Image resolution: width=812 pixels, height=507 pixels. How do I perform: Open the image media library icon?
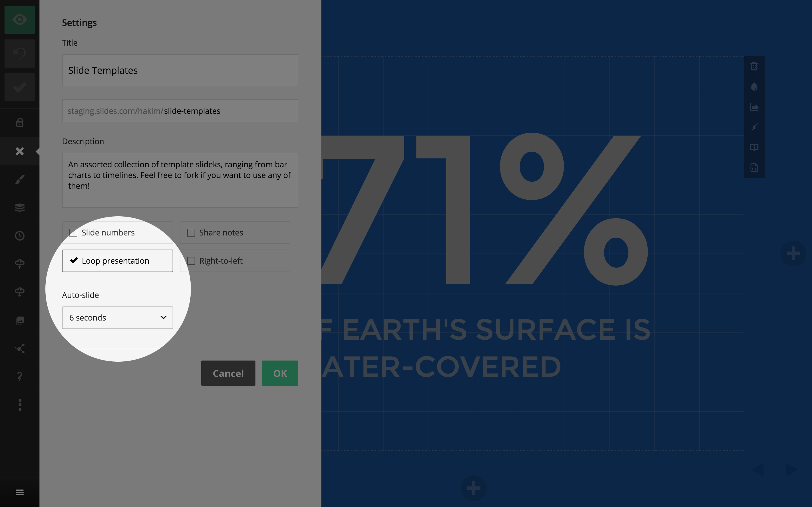pyautogui.click(x=19, y=320)
